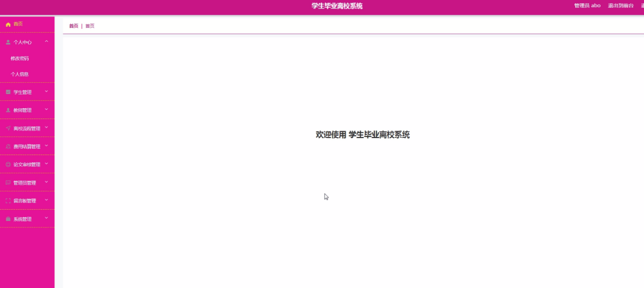644x288 pixels.
Task: Open the 个人信息 submenu item
Action: tap(20, 74)
